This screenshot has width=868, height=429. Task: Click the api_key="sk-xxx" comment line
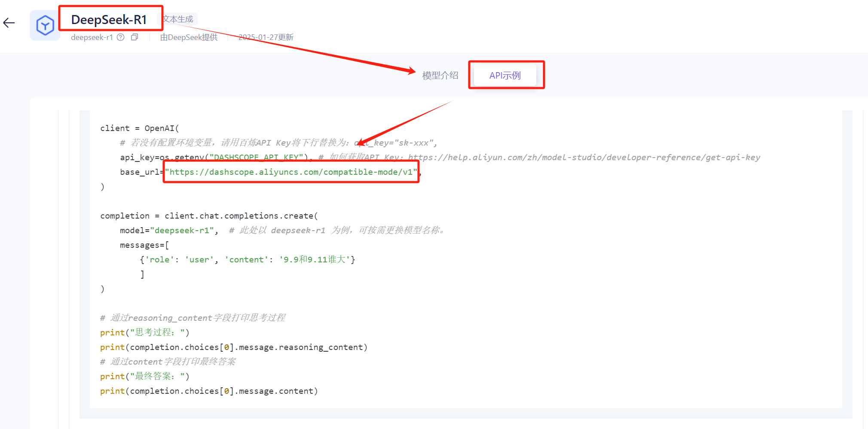pos(278,143)
